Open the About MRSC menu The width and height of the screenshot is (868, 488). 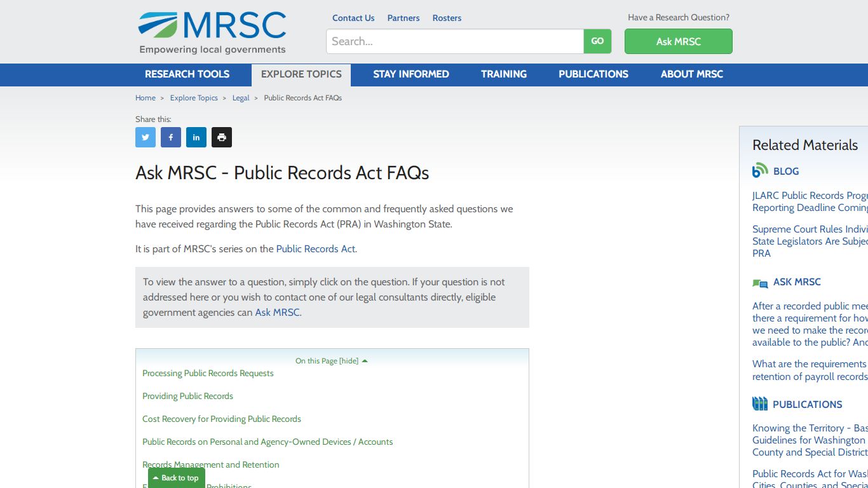click(692, 74)
